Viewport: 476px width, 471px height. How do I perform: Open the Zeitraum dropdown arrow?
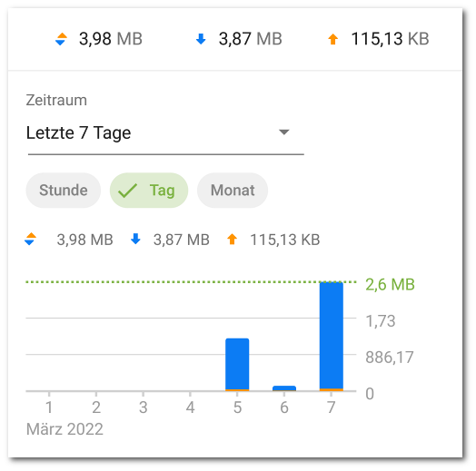[283, 132]
